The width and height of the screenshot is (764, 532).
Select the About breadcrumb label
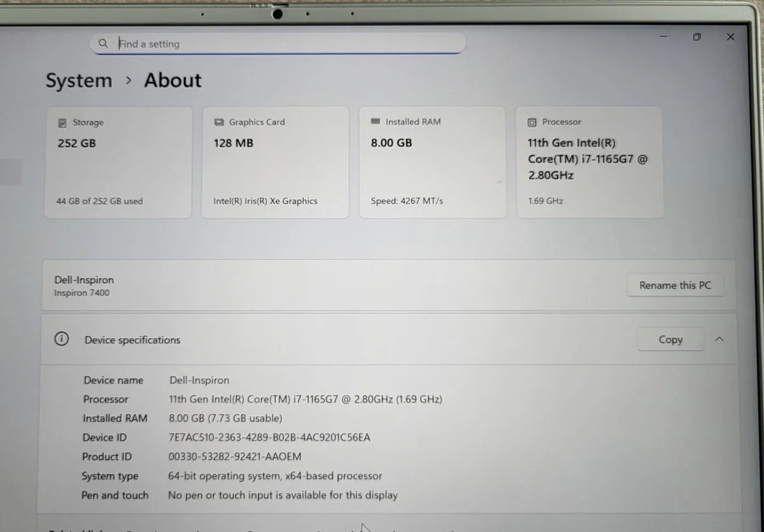173,80
